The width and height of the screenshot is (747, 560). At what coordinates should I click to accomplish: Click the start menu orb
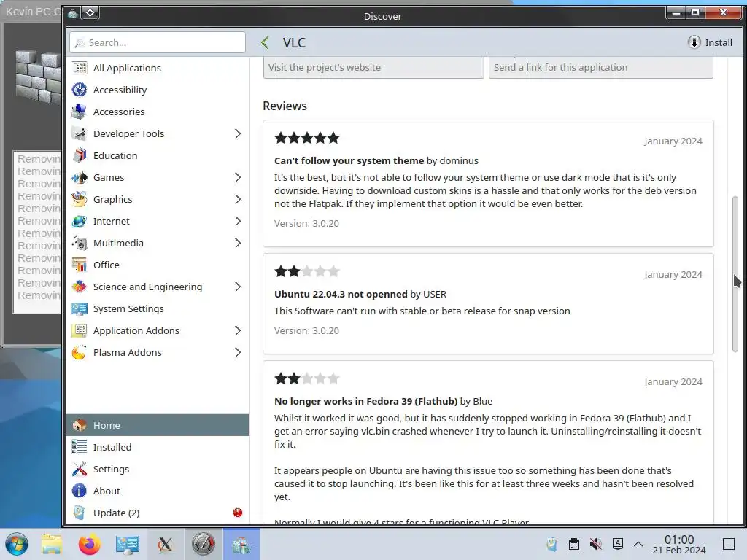pos(16,544)
